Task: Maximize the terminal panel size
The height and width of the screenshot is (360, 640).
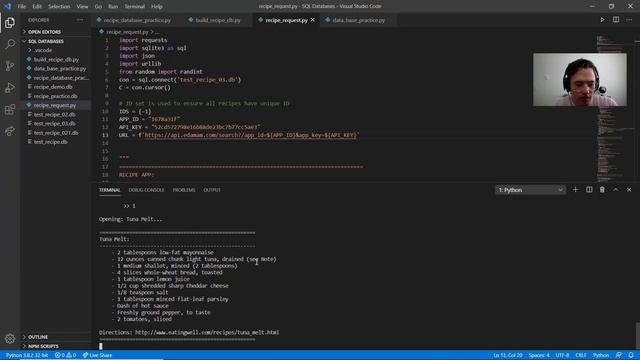Action: coord(616,190)
